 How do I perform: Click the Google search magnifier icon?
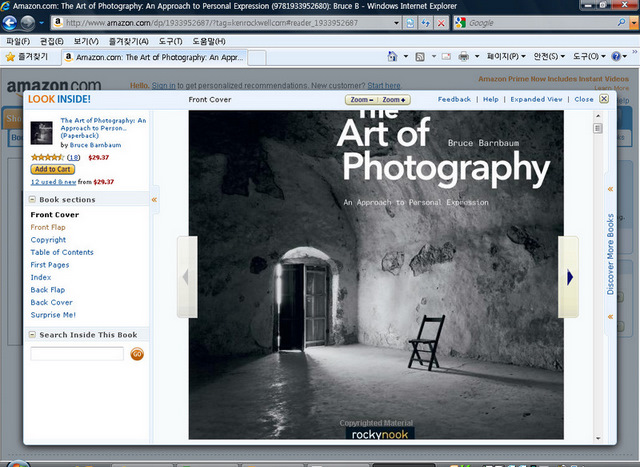point(621,23)
